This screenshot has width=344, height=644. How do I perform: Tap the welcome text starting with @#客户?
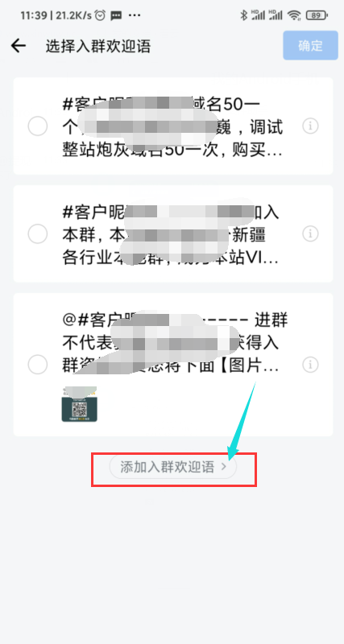(175, 342)
